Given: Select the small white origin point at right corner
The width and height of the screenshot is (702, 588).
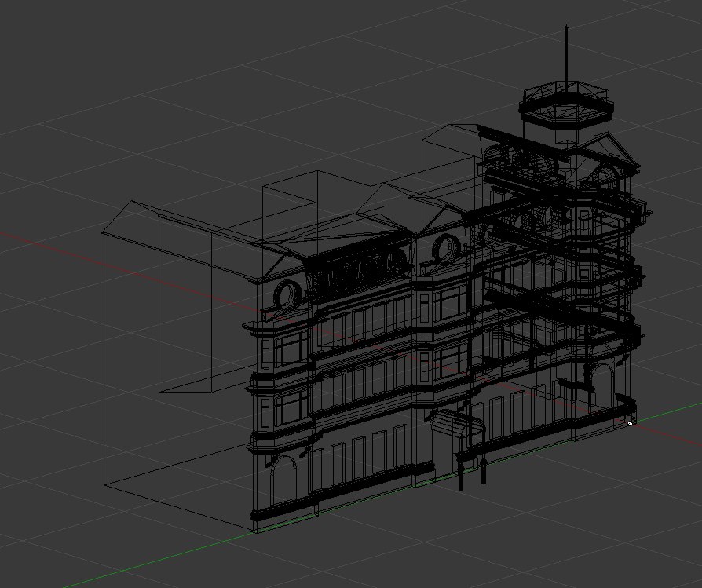Looking at the screenshot, I should [x=630, y=422].
